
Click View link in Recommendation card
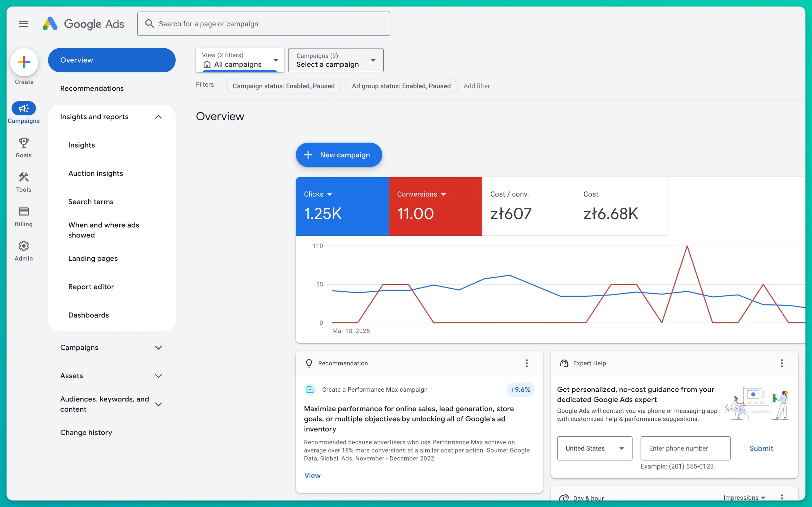[312, 476]
